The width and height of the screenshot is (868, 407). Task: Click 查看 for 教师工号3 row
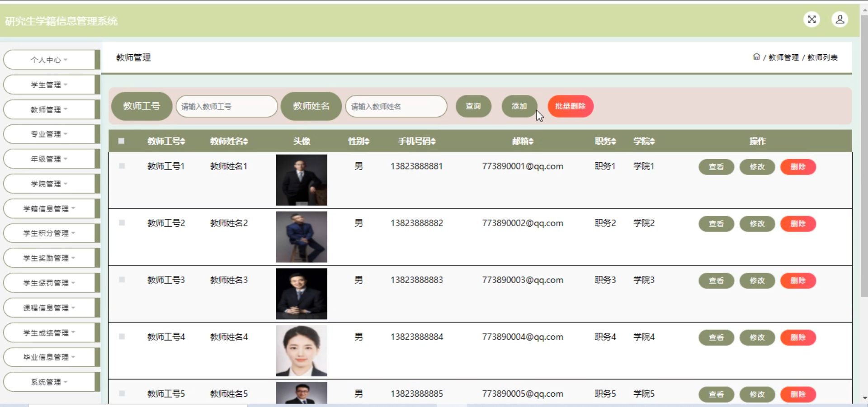tap(716, 281)
